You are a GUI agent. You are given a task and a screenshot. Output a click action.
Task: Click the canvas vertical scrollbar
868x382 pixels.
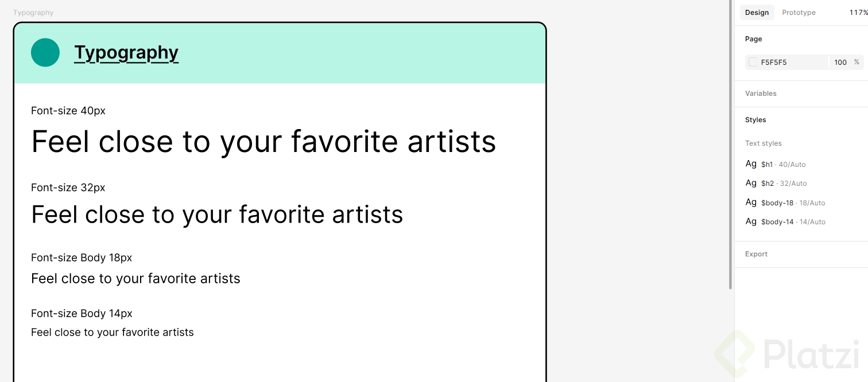click(730, 143)
